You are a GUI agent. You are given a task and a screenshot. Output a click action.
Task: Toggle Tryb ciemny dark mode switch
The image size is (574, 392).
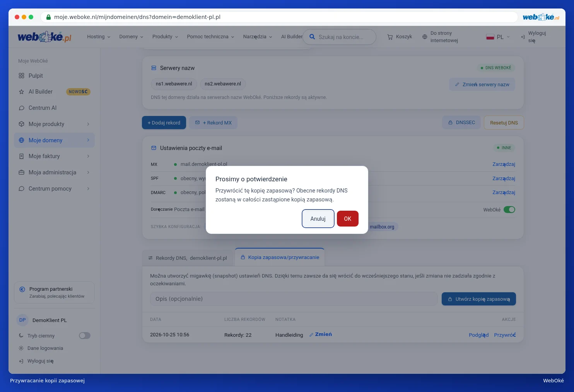click(85, 336)
